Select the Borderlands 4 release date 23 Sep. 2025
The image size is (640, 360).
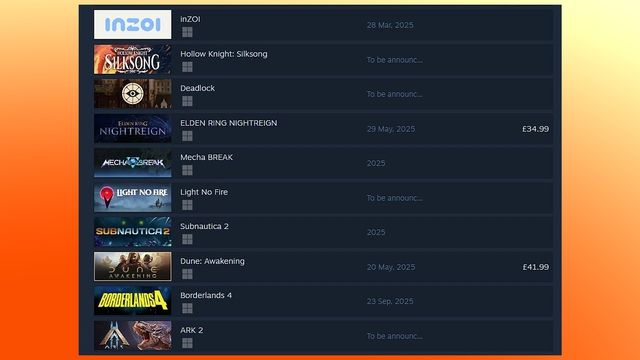390,301
